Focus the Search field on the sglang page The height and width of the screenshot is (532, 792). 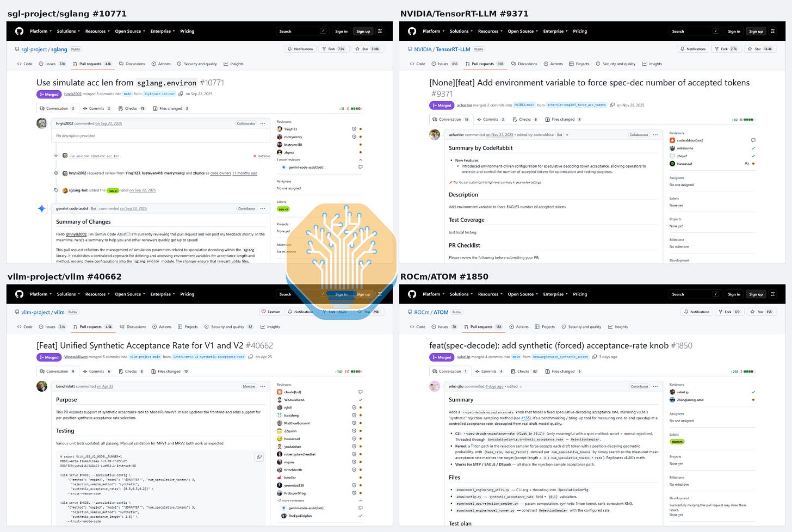303,31
